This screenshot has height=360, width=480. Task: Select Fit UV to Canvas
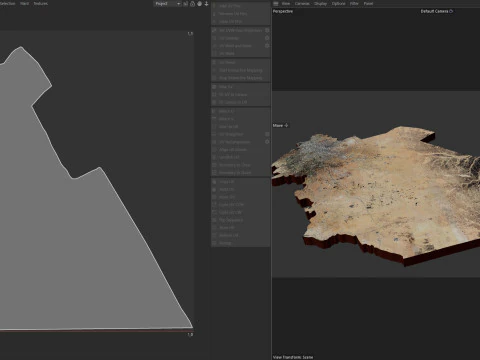click(240, 94)
